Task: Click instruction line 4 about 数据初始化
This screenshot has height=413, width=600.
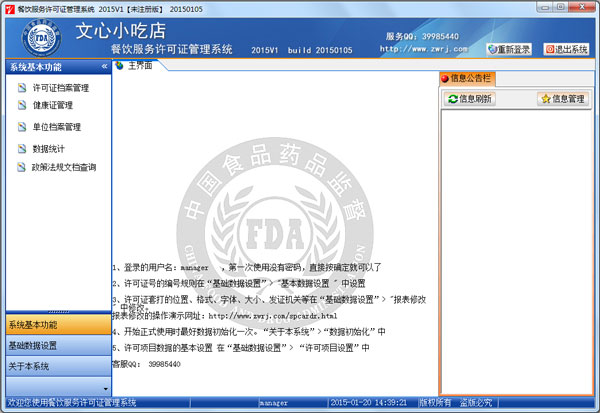Action: pyautogui.click(x=249, y=331)
